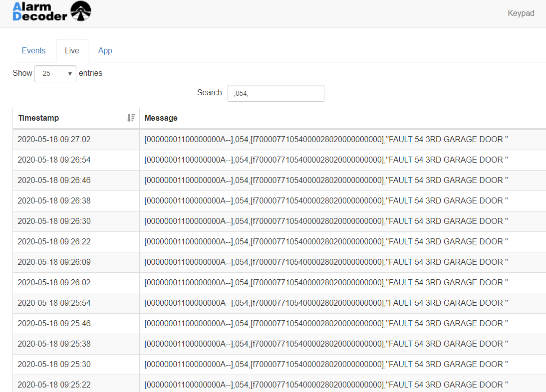The width and height of the screenshot is (546, 392).
Task: Click the message in the 09:25:22 row
Action: point(326,385)
